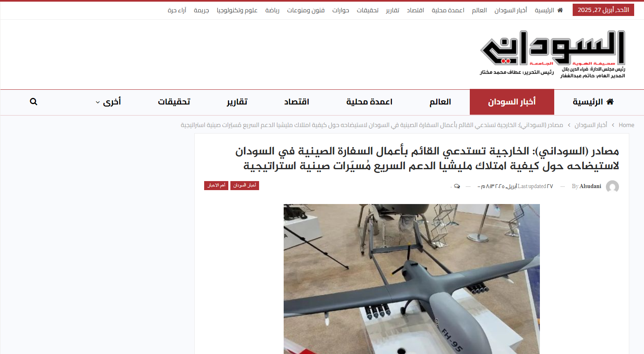Open العالم in main navigation

440,102
